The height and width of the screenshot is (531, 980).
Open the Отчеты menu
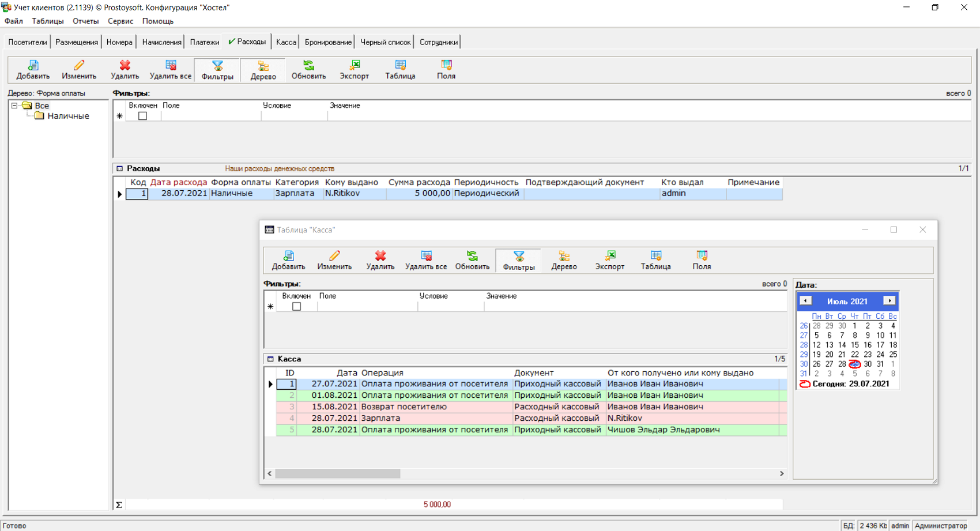85,21
